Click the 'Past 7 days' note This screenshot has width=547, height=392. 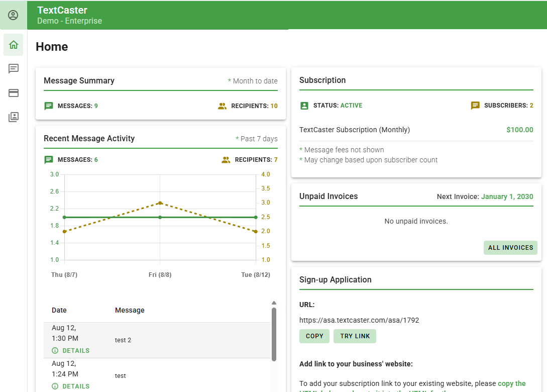pyautogui.click(x=259, y=139)
